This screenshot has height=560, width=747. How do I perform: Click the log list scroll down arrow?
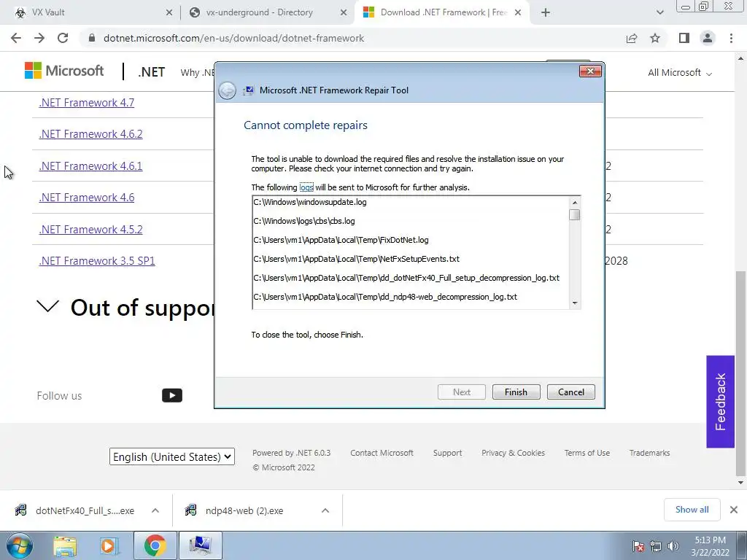(575, 303)
